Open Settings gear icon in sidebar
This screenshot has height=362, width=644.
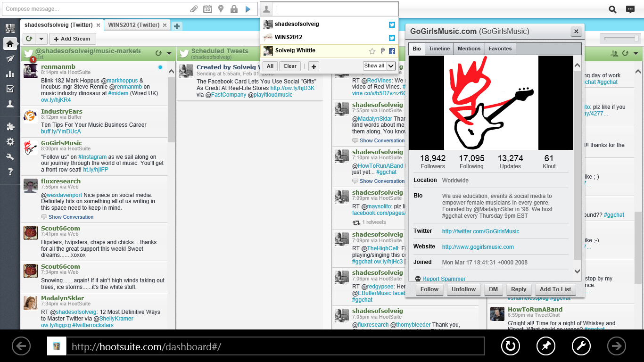click(10, 142)
